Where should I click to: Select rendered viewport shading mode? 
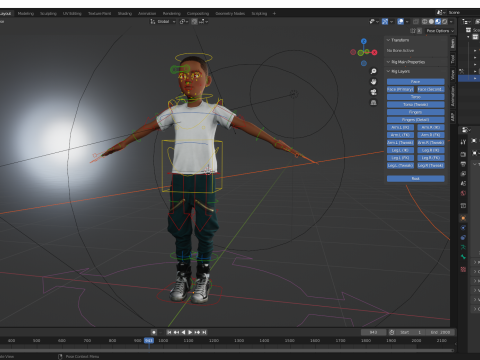click(x=445, y=21)
